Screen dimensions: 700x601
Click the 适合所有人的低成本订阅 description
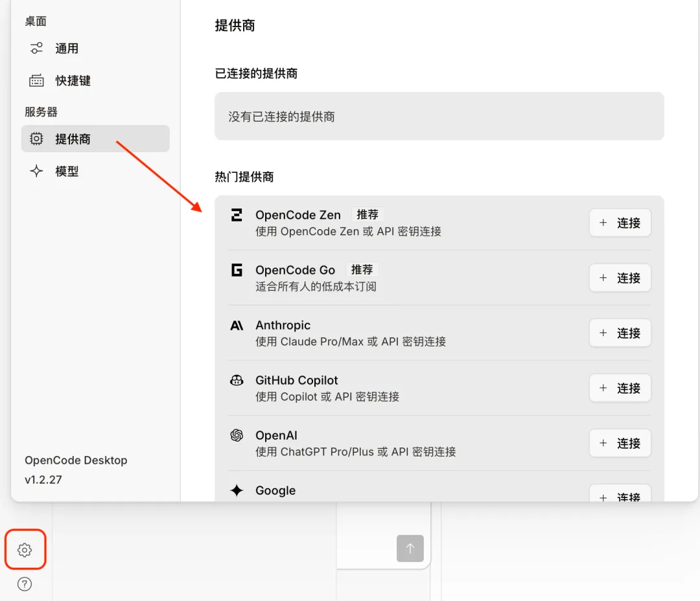coord(316,286)
